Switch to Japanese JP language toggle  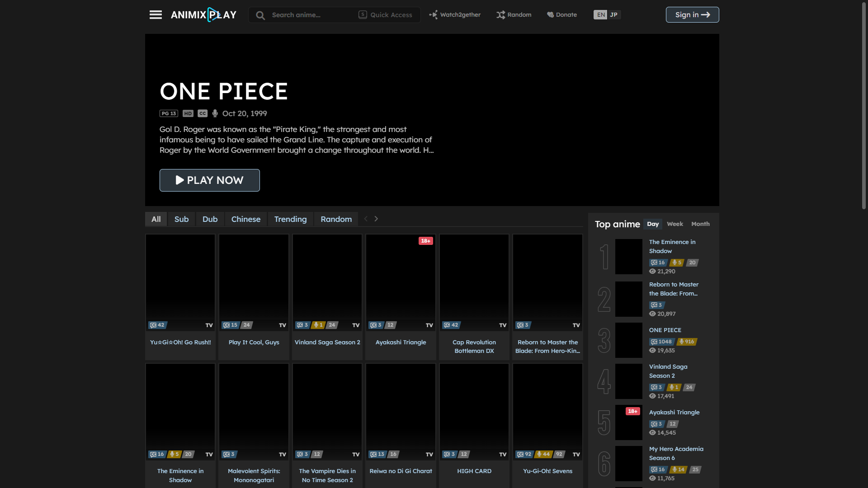(x=613, y=14)
